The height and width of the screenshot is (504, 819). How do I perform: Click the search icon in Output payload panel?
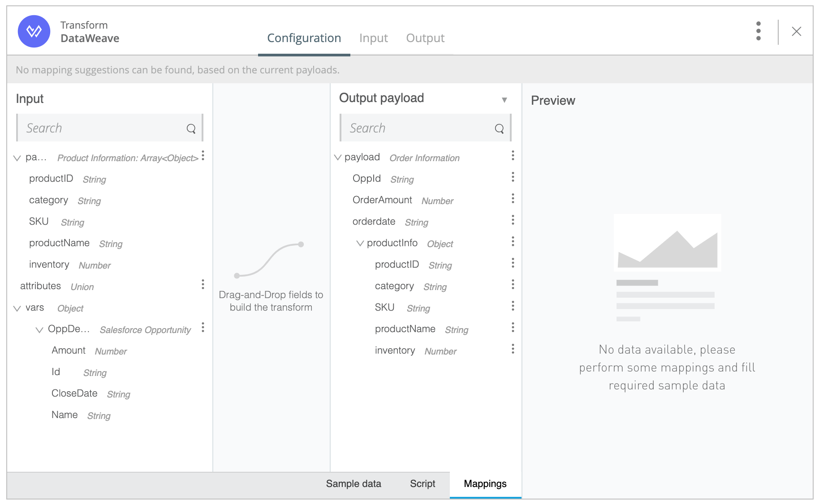(x=499, y=129)
